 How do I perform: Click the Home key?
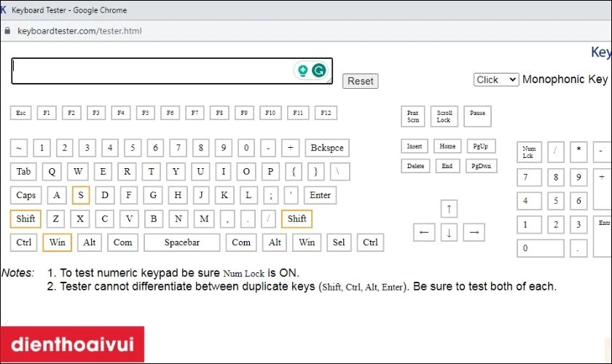(447, 146)
